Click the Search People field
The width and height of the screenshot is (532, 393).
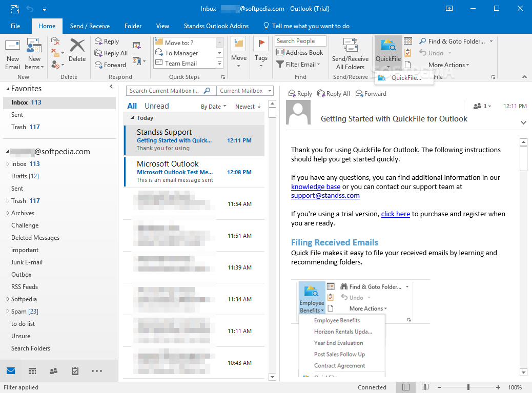point(301,41)
